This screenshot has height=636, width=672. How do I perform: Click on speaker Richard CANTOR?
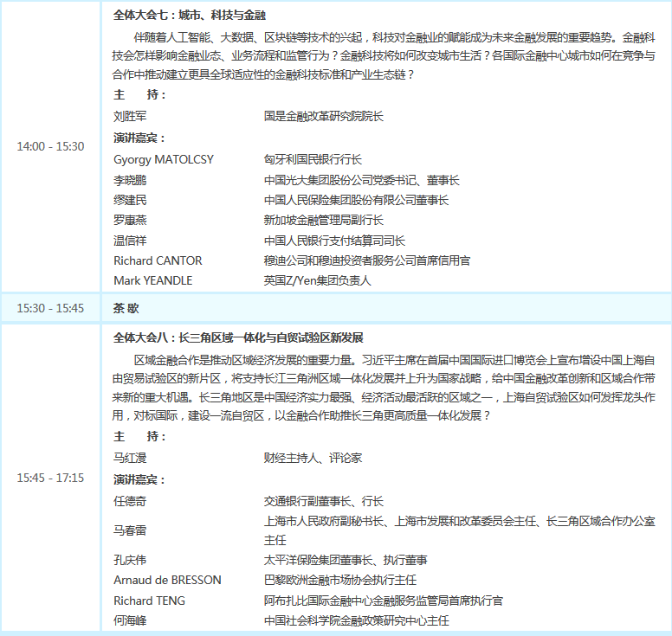point(158,260)
